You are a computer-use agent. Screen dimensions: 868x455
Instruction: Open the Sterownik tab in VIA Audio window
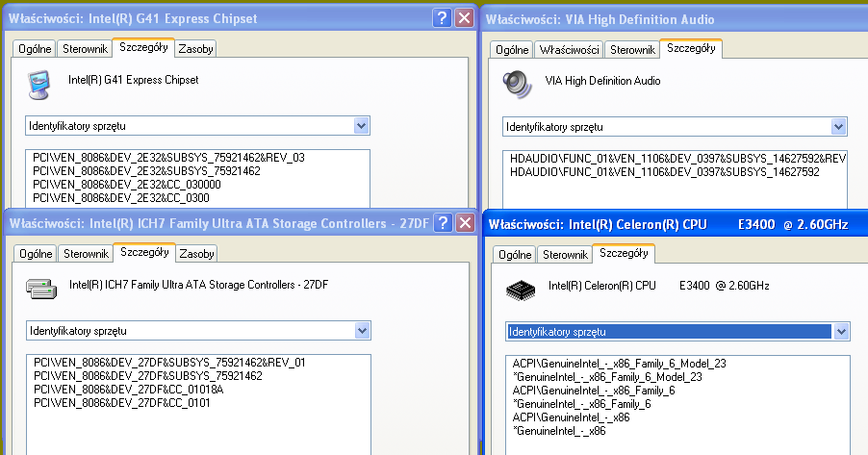pos(632,50)
